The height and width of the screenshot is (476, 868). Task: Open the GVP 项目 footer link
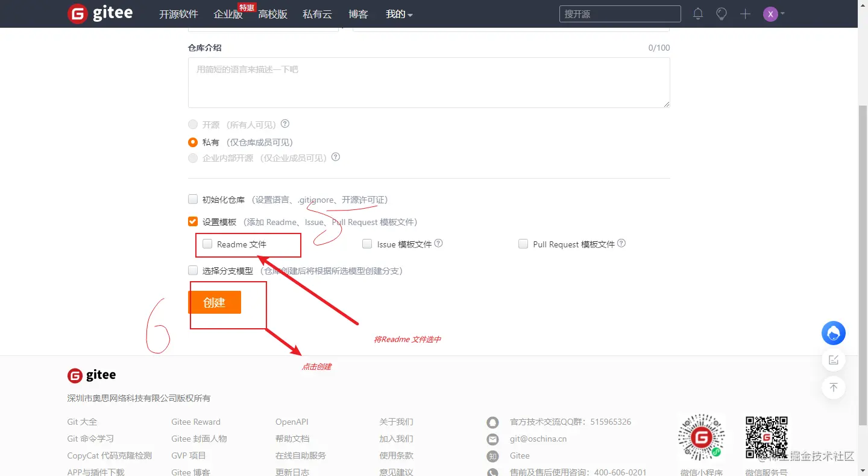[x=189, y=455]
